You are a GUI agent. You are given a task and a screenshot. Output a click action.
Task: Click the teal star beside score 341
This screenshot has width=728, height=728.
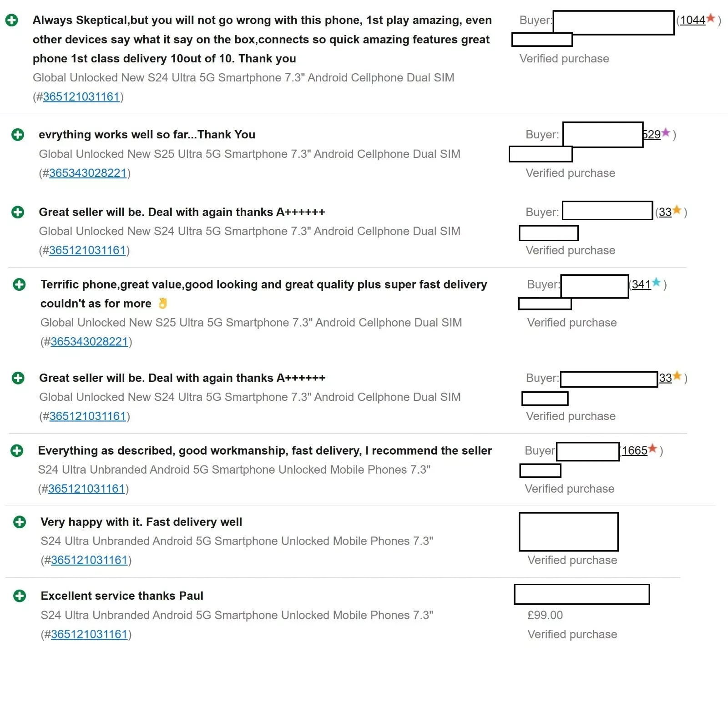tap(656, 283)
